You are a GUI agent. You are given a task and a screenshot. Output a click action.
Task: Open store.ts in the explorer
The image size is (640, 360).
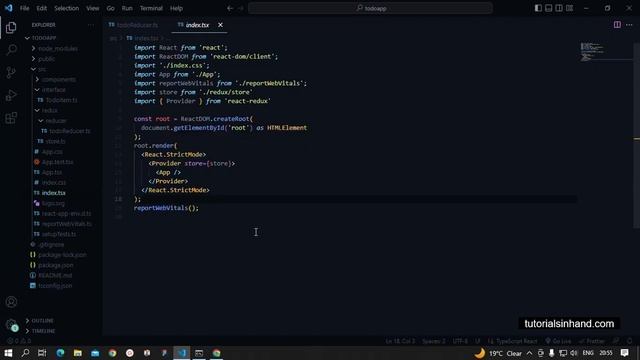pyautogui.click(x=55, y=141)
